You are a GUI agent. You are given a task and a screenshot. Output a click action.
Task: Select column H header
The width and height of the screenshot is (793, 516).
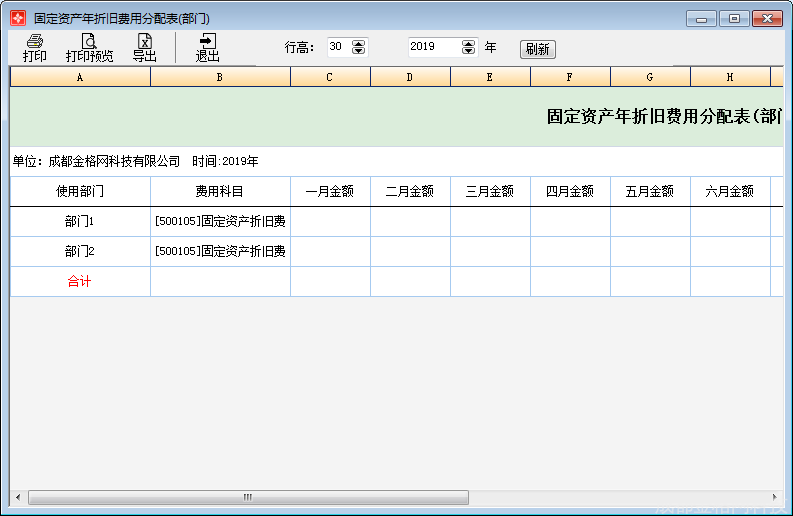pyautogui.click(x=730, y=77)
